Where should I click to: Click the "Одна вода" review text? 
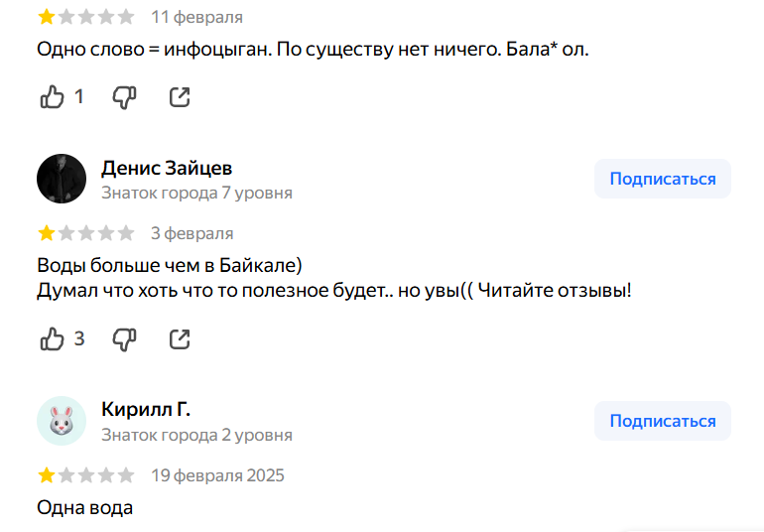[x=84, y=508]
